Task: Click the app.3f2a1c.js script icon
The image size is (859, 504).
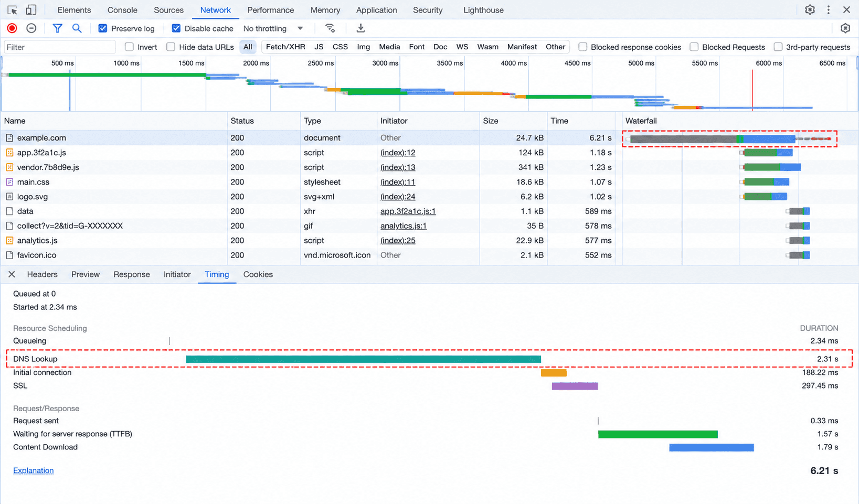Action: point(9,153)
